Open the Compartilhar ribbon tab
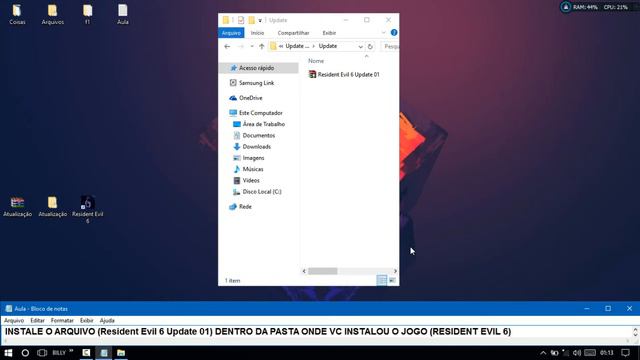This screenshot has width=640, height=360. (293, 33)
